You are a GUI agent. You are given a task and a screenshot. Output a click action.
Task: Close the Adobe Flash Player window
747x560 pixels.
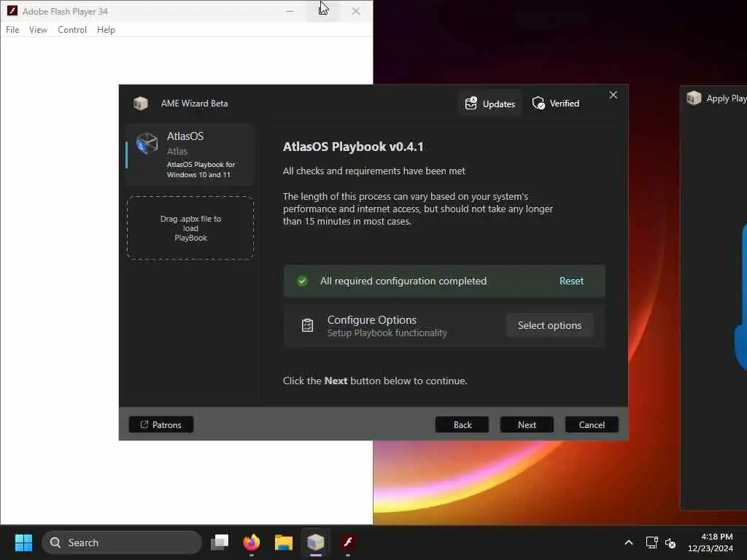(356, 10)
